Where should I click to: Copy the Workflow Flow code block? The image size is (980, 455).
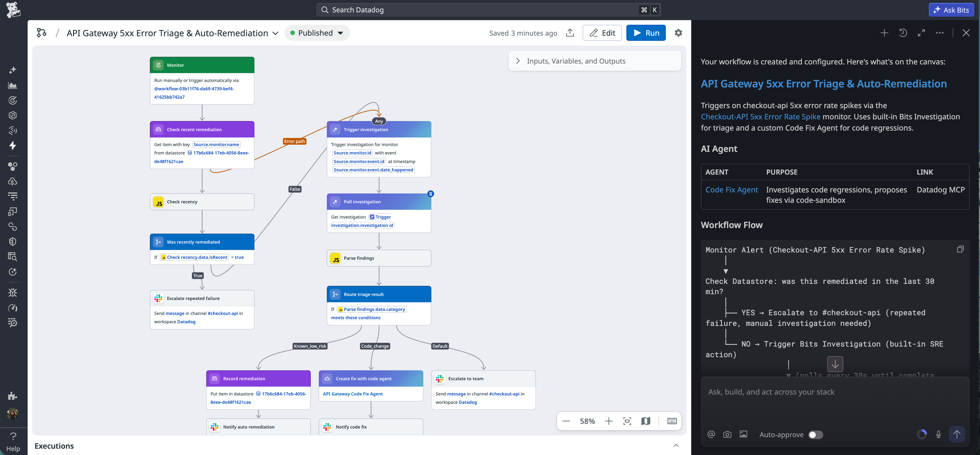[960, 250]
